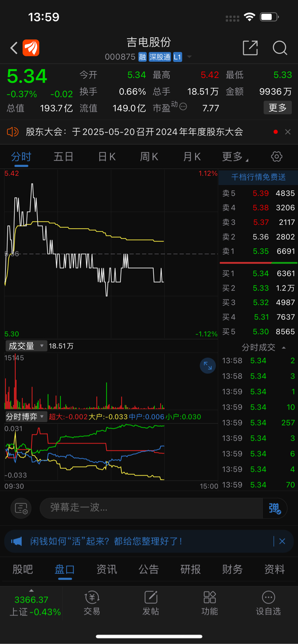Viewport: 298px width, 644px height.
Task: Tap the L1 level badge
Action: click(177, 57)
